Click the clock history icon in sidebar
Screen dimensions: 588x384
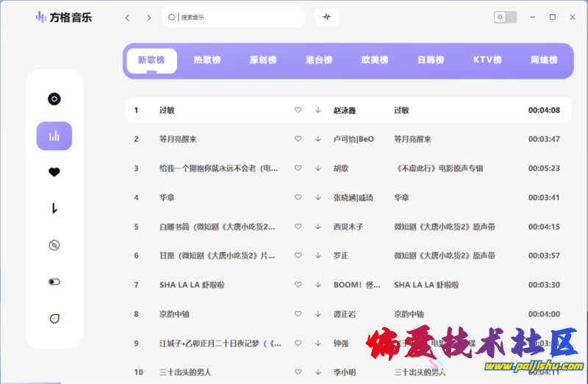coord(54,209)
